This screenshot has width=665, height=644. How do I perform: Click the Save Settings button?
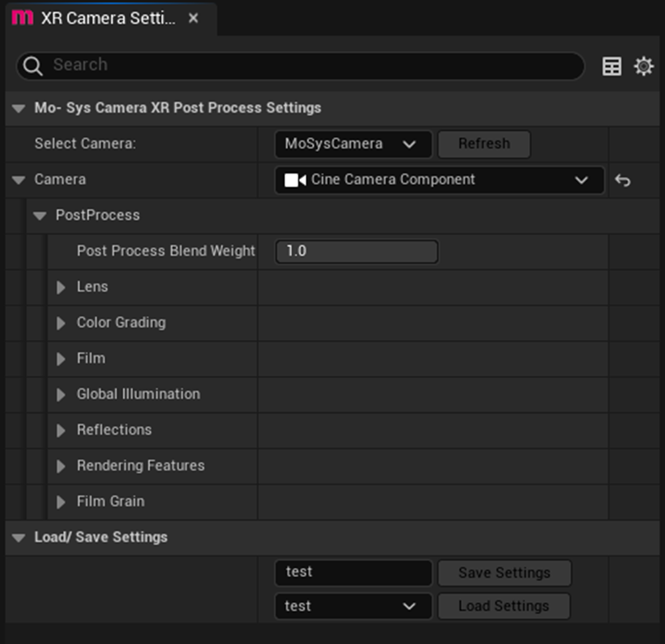point(504,573)
